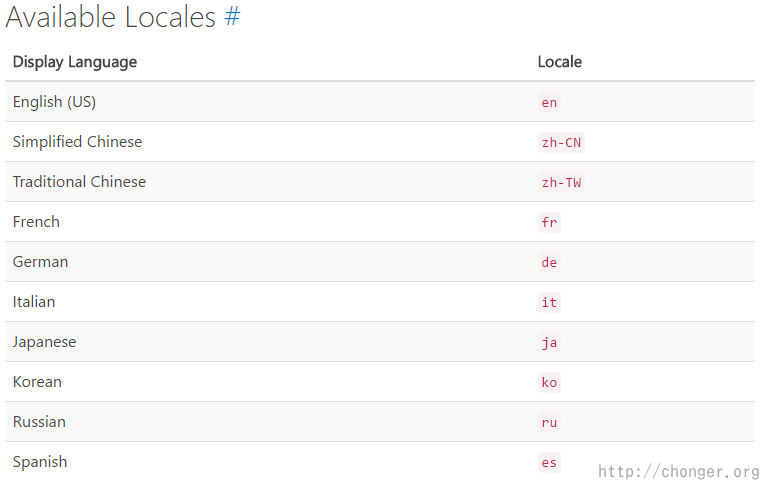Select the Italian row label
The image size is (760, 480).
click(34, 302)
